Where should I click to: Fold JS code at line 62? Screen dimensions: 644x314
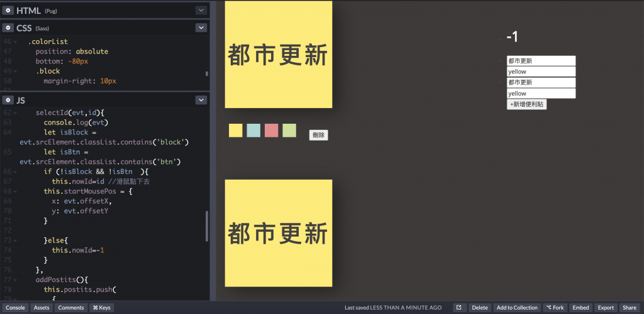coord(15,113)
